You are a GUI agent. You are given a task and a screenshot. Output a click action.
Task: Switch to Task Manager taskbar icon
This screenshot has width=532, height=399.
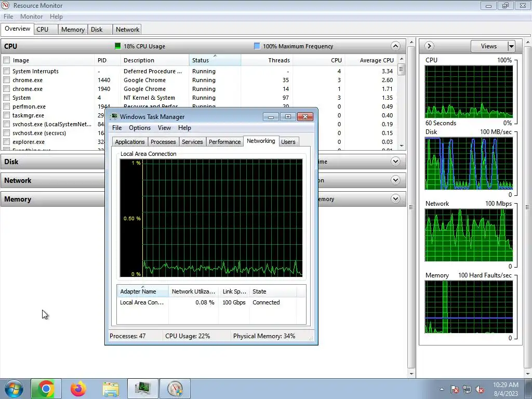coord(143,389)
